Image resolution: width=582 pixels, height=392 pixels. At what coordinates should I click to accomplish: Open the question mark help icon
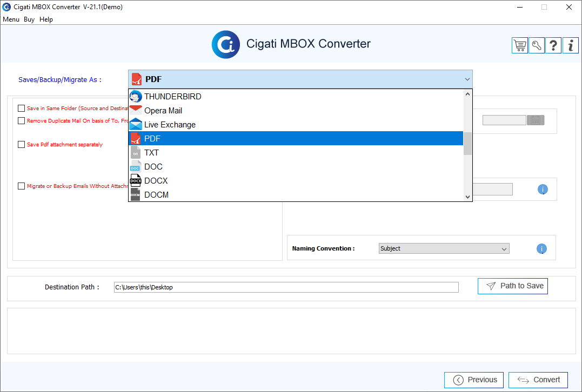pos(553,45)
